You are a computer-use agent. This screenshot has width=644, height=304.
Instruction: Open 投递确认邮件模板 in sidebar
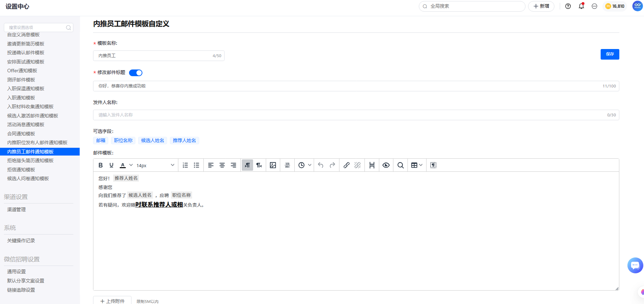pos(26,53)
